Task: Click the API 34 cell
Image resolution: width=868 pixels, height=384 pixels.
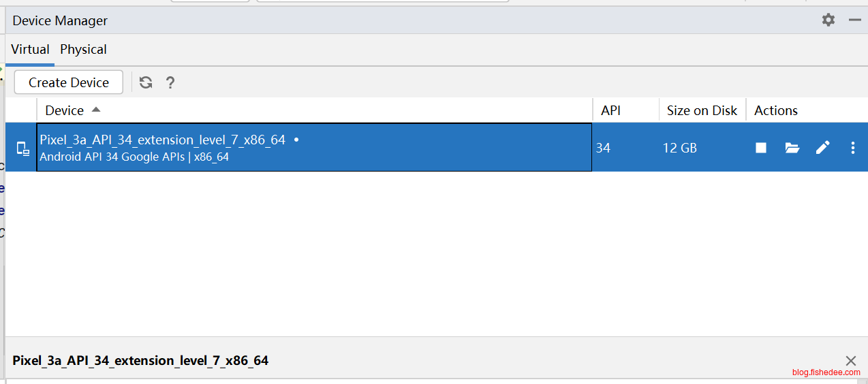Action: (x=603, y=148)
